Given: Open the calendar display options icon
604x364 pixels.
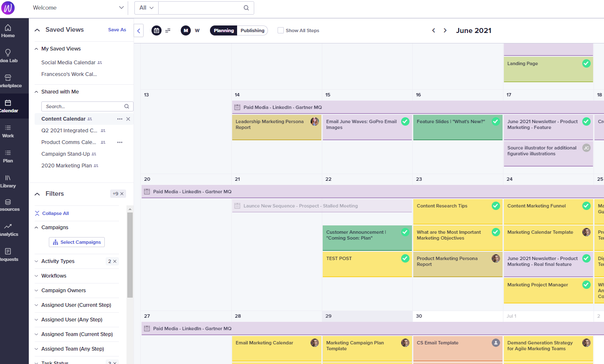Looking at the screenshot, I should 156,30.
